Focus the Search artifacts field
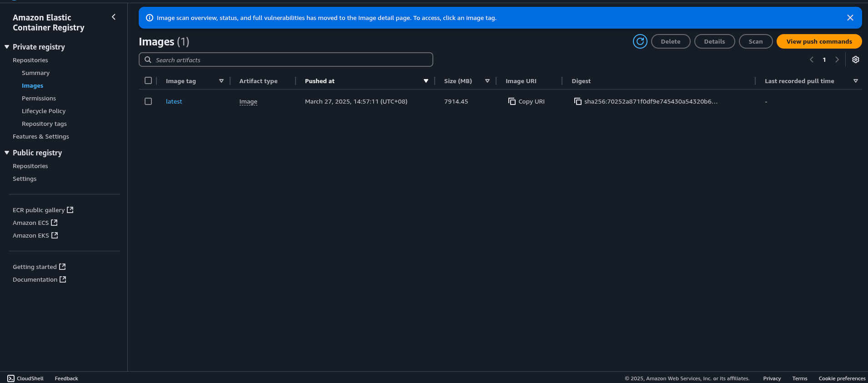Screen dimensions: 868x383 tap(286, 60)
